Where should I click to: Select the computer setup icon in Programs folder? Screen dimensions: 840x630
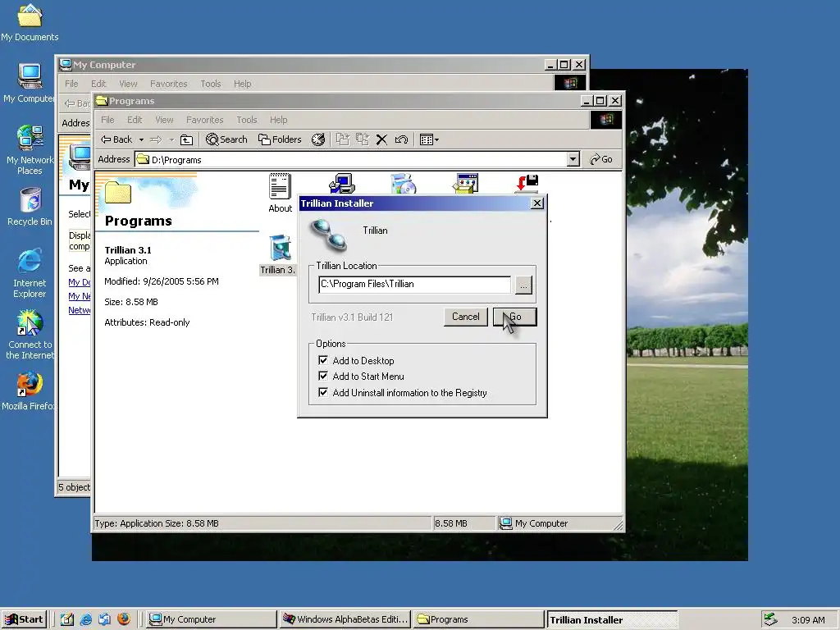[342, 183]
